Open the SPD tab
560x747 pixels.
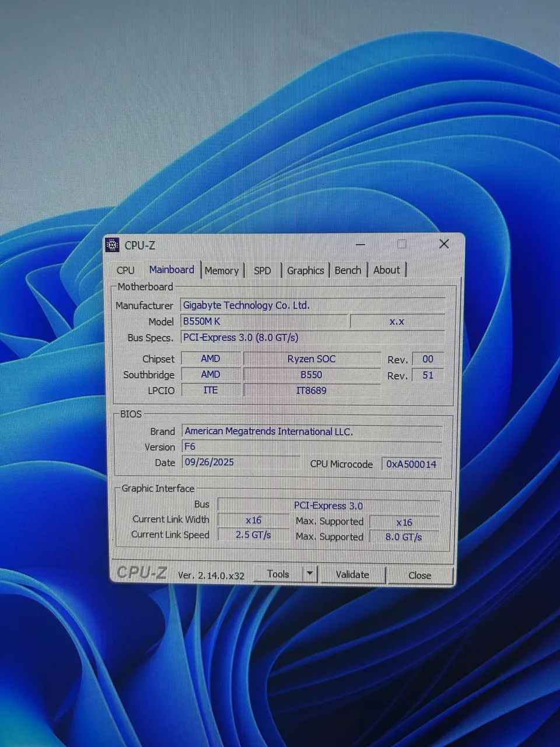point(262,270)
